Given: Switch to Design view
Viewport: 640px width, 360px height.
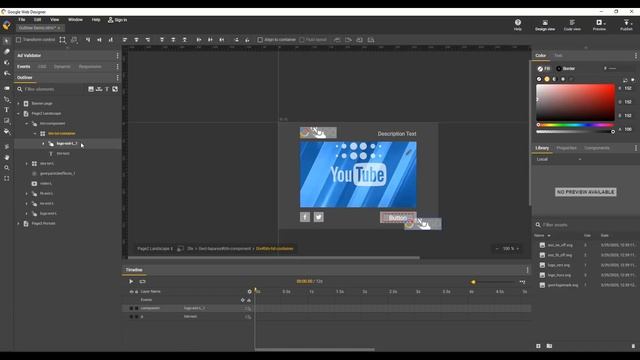Looking at the screenshot, I should tap(544, 24).
